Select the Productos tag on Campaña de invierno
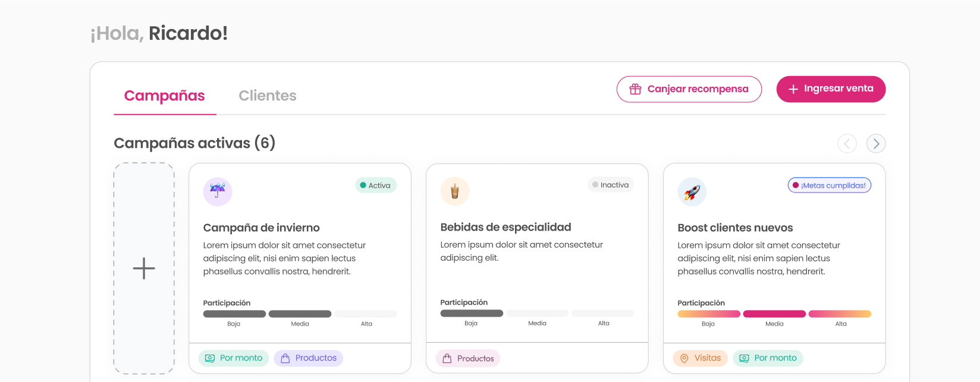 coord(309,358)
